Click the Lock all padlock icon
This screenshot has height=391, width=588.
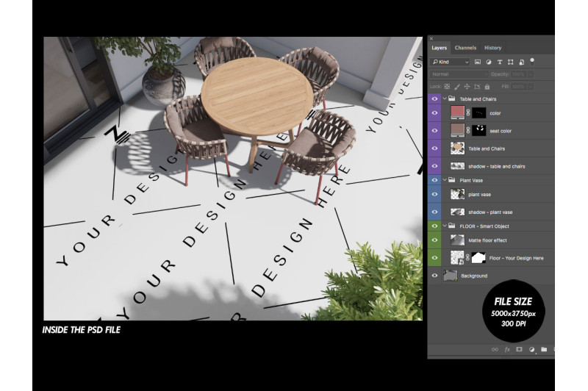point(487,87)
